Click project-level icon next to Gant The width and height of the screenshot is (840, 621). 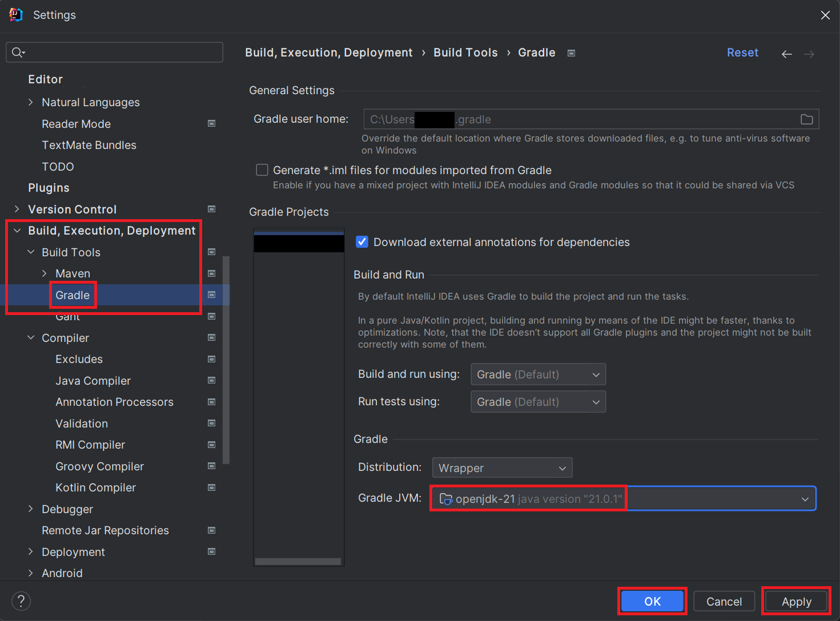click(212, 316)
